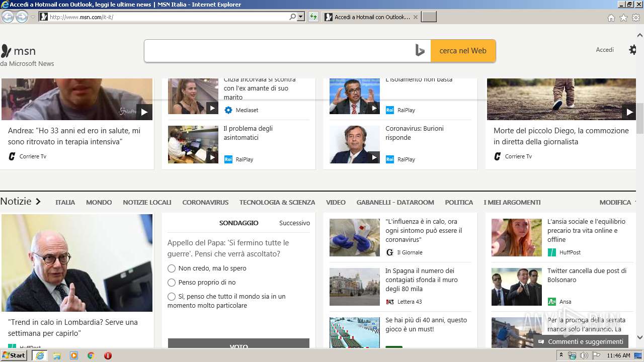Click Successivo in the poll
Screen dimensions: 644x362
coord(294,223)
